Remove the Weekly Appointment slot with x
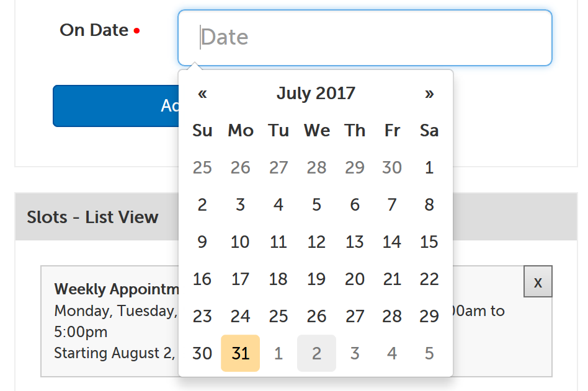This screenshot has height=391, width=588. 538,282
